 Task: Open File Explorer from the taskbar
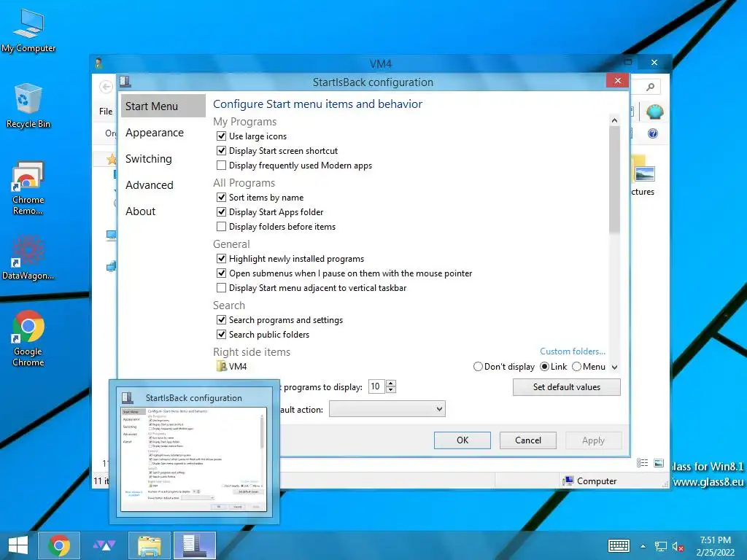tap(149, 545)
